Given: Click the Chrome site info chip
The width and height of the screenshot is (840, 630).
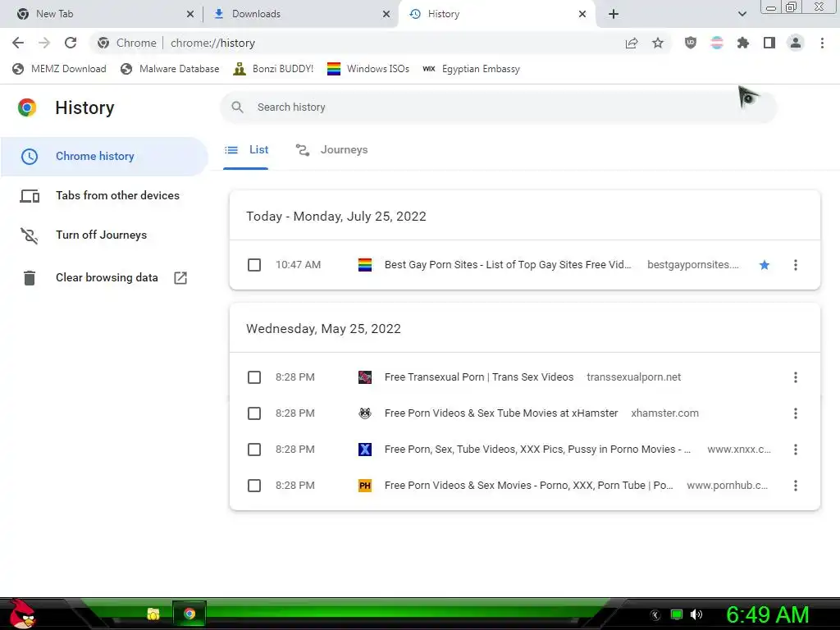Looking at the screenshot, I should pos(127,43).
